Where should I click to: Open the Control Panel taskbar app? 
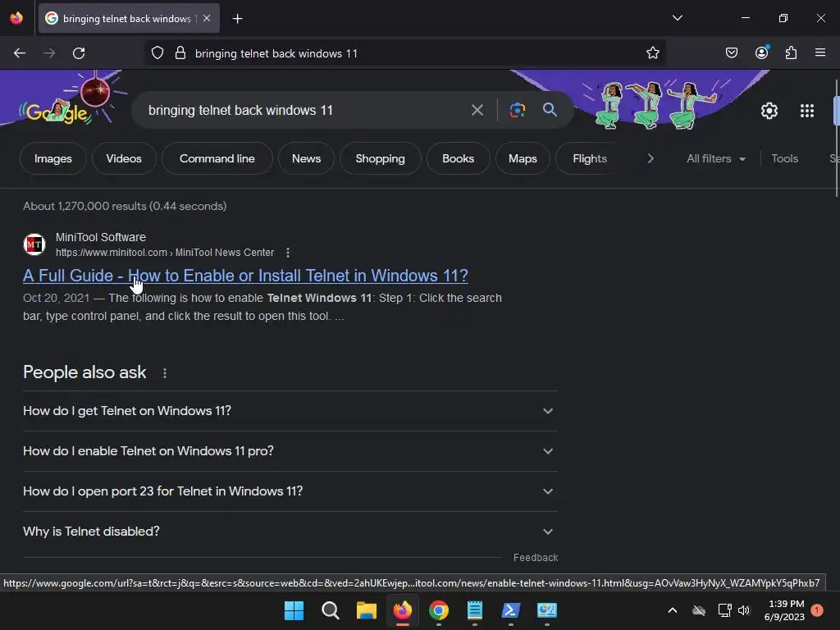coord(547,610)
